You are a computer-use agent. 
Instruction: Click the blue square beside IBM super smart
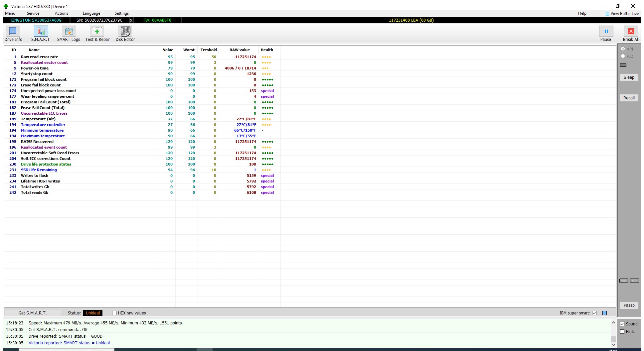coord(604,313)
